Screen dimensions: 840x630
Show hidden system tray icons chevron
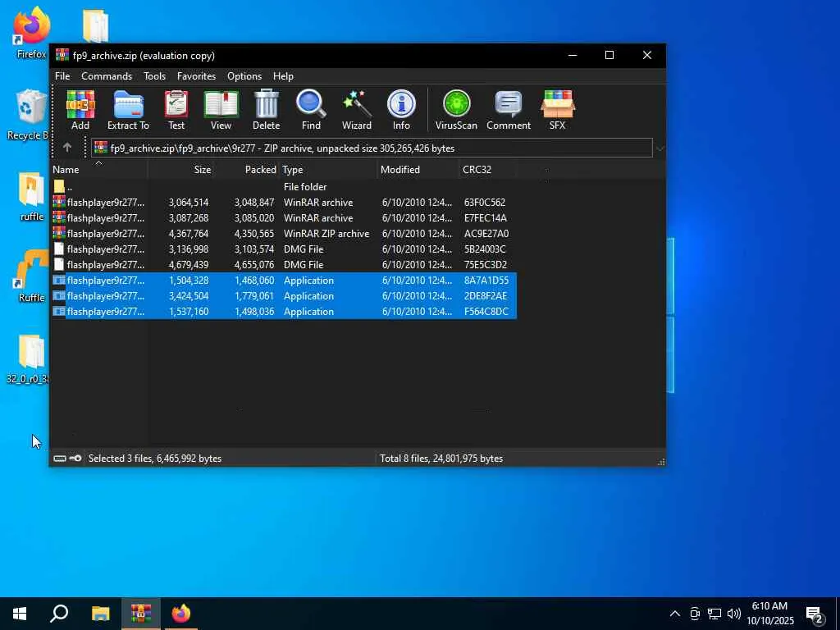pyautogui.click(x=674, y=614)
